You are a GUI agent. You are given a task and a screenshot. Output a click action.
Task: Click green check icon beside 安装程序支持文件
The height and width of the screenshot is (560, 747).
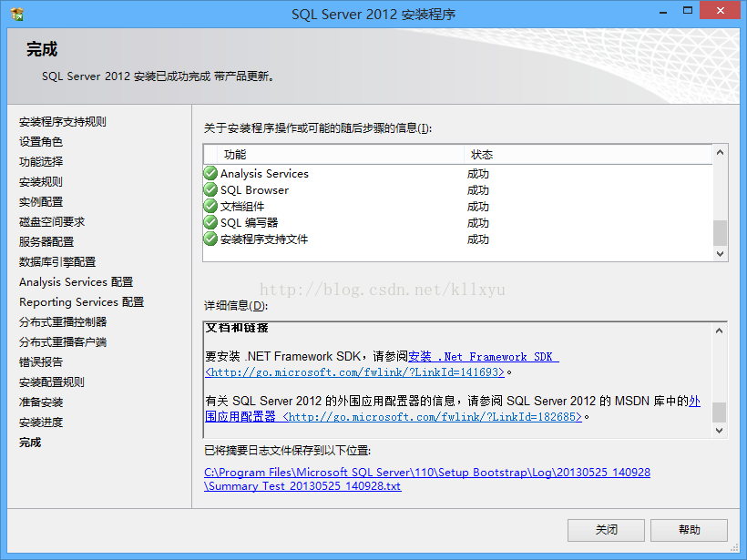pyautogui.click(x=210, y=239)
